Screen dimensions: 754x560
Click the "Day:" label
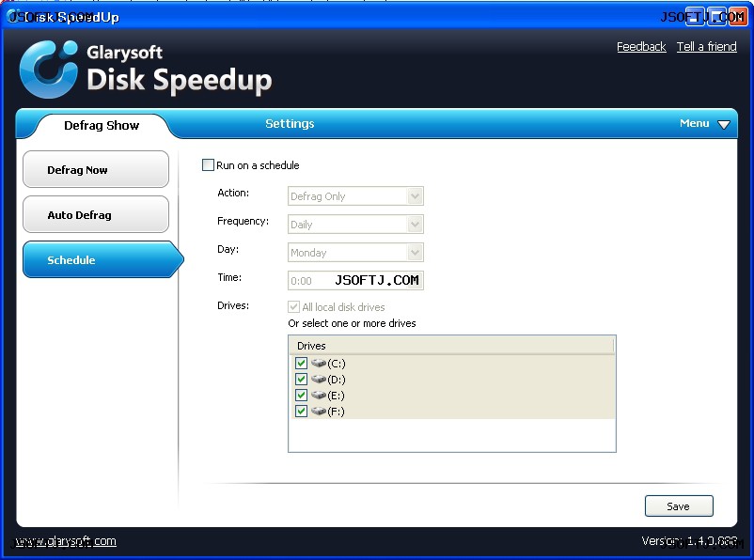(x=228, y=250)
